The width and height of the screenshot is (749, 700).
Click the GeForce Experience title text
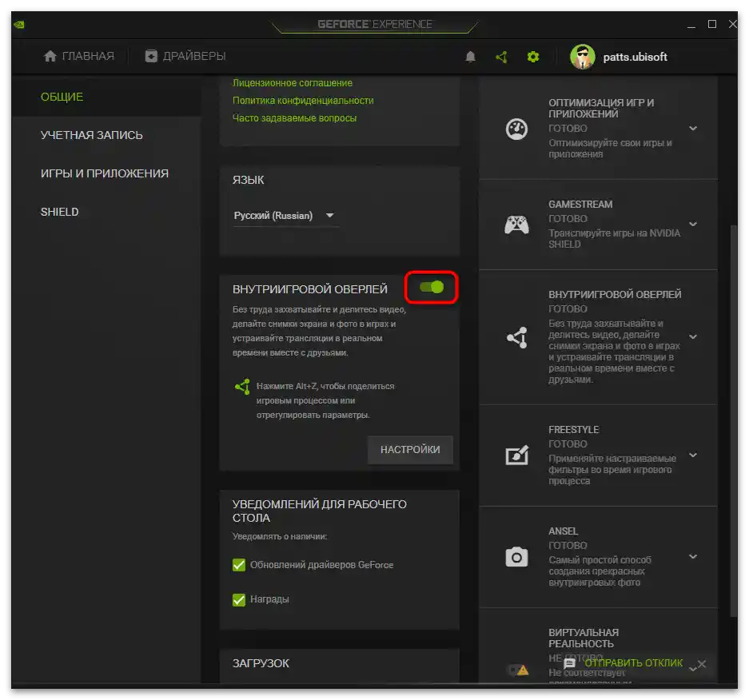pyautogui.click(x=375, y=24)
